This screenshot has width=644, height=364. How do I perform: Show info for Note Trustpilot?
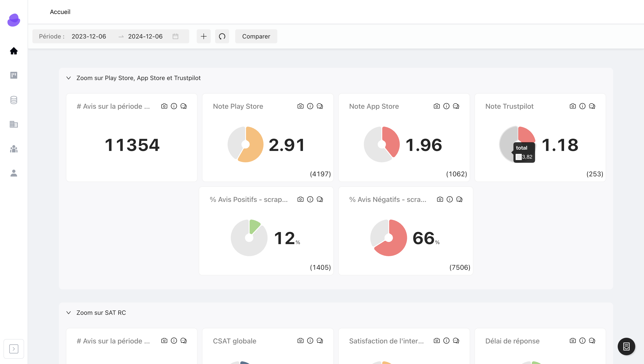point(582,106)
